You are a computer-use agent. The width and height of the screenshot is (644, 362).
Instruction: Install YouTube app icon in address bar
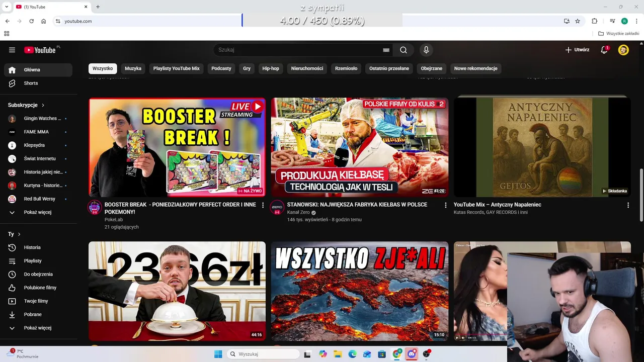(567, 21)
